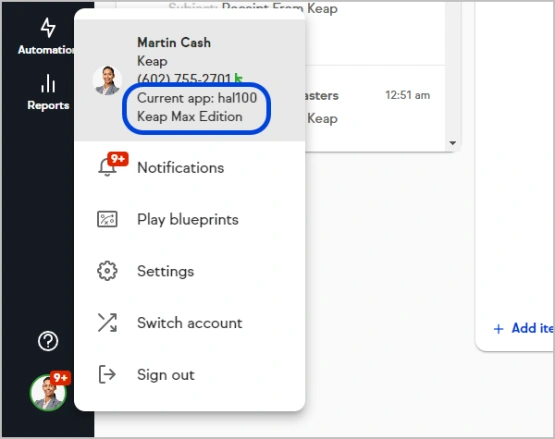Click Martin Cash's profile photo in the menu
The image size is (555, 439).
click(107, 80)
